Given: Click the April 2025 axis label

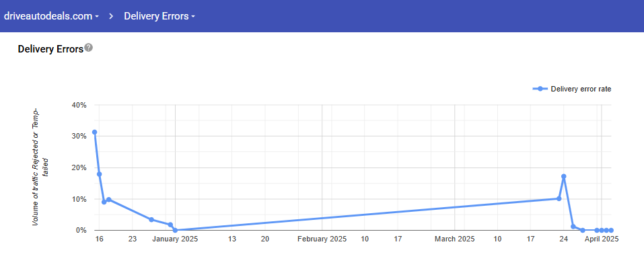Looking at the screenshot, I should pos(601,239).
